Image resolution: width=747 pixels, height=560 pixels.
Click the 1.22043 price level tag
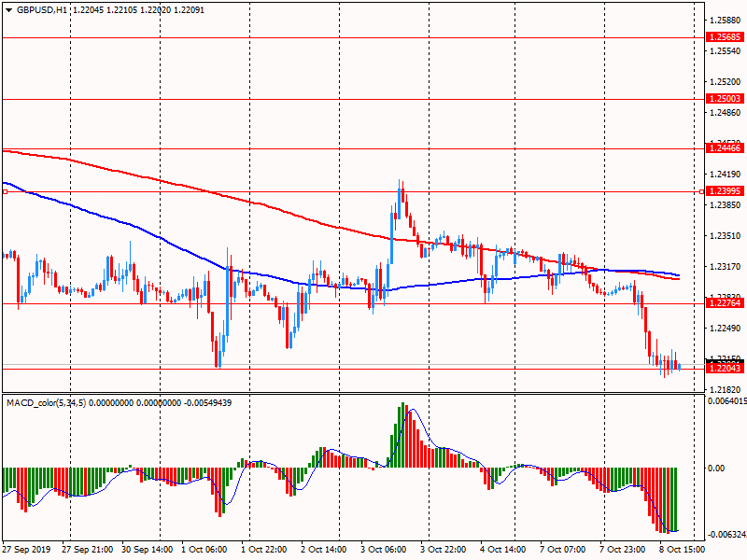coord(725,369)
